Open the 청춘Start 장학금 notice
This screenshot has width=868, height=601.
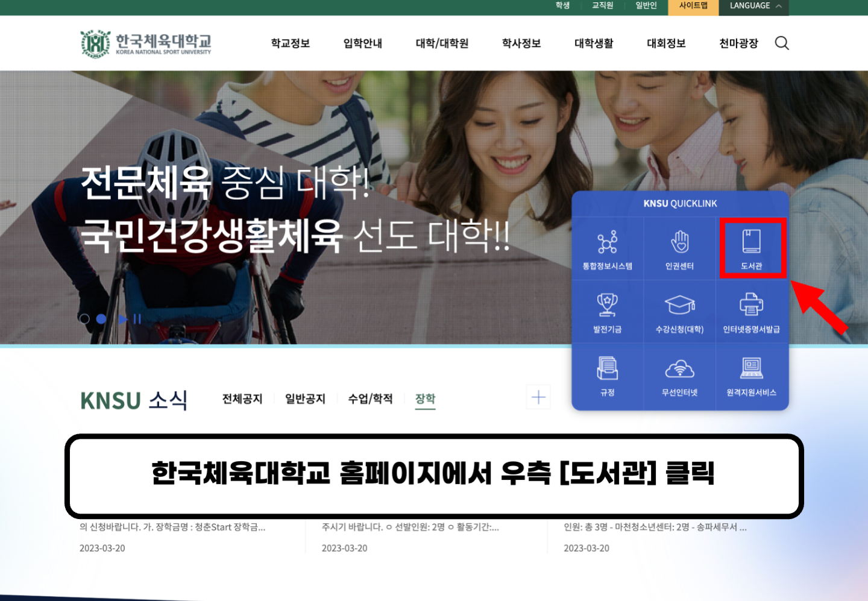pos(172,527)
